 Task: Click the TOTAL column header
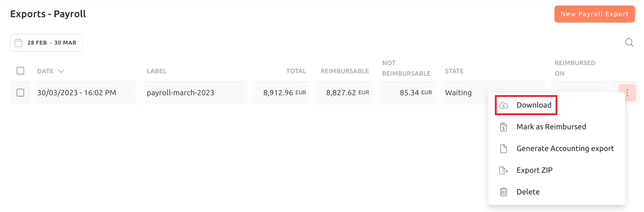[x=296, y=71]
